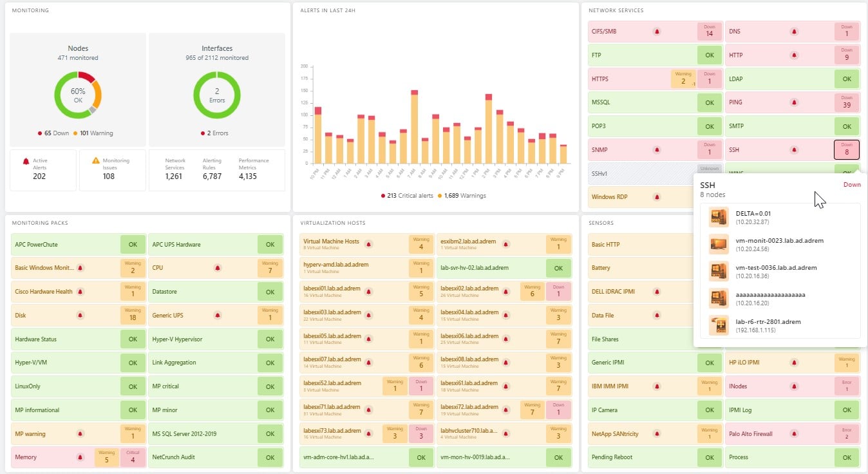Open the CIFS/SMB Down 14 badge
Screen dimensions: 868x474
(x=710, y=32)
